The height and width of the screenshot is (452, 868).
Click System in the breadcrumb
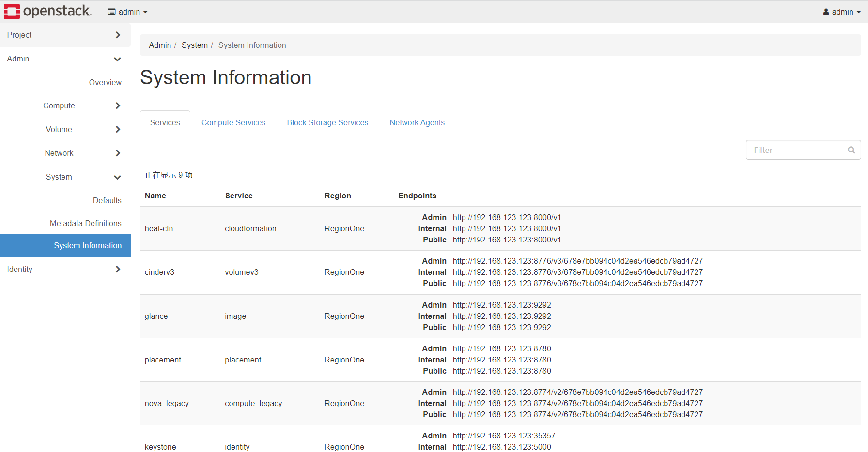[195, 45]
